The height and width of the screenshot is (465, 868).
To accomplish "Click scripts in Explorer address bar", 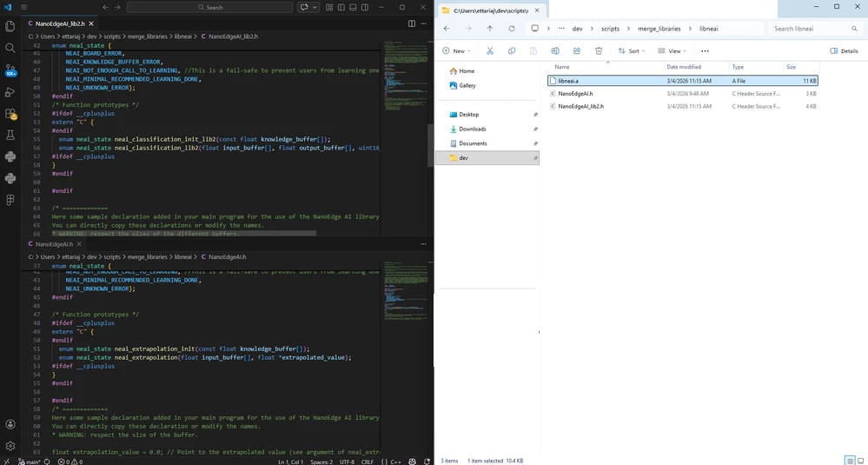I will pyautogui.click(x=610, y=28).
